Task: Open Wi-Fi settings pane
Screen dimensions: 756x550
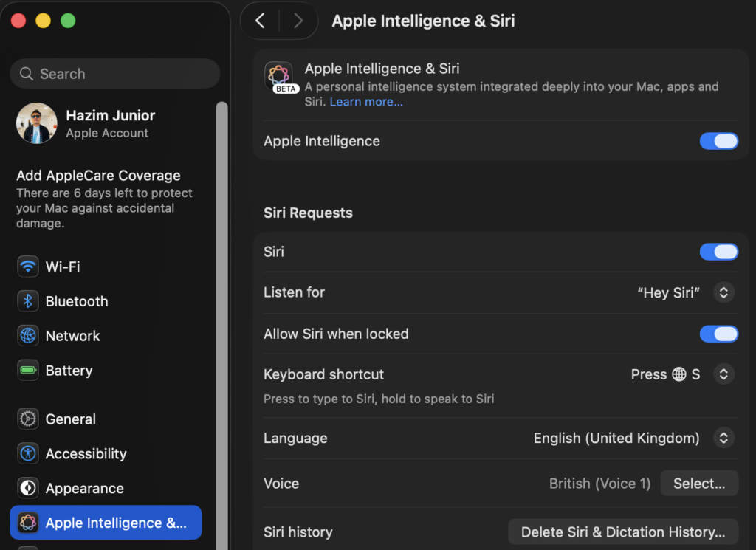Action: tap(106, 266)
